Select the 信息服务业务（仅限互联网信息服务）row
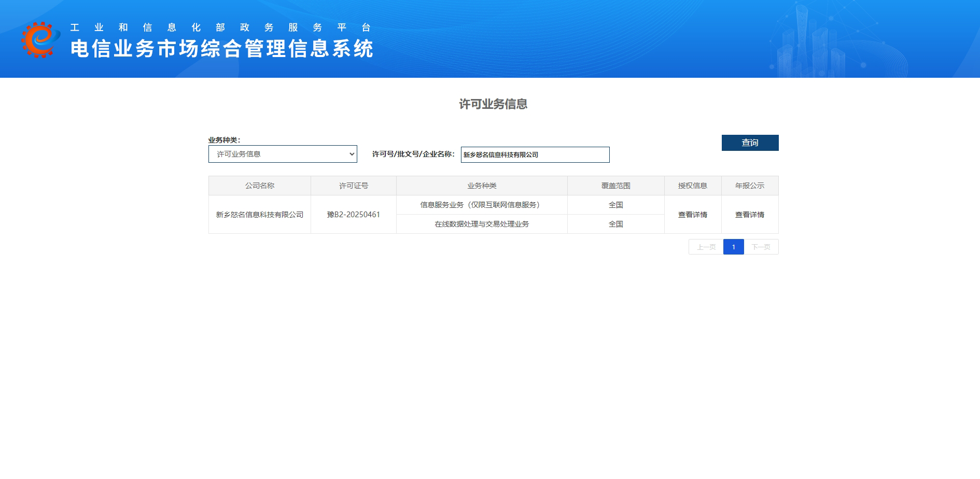The image size is (980, 479). point(482,205)
